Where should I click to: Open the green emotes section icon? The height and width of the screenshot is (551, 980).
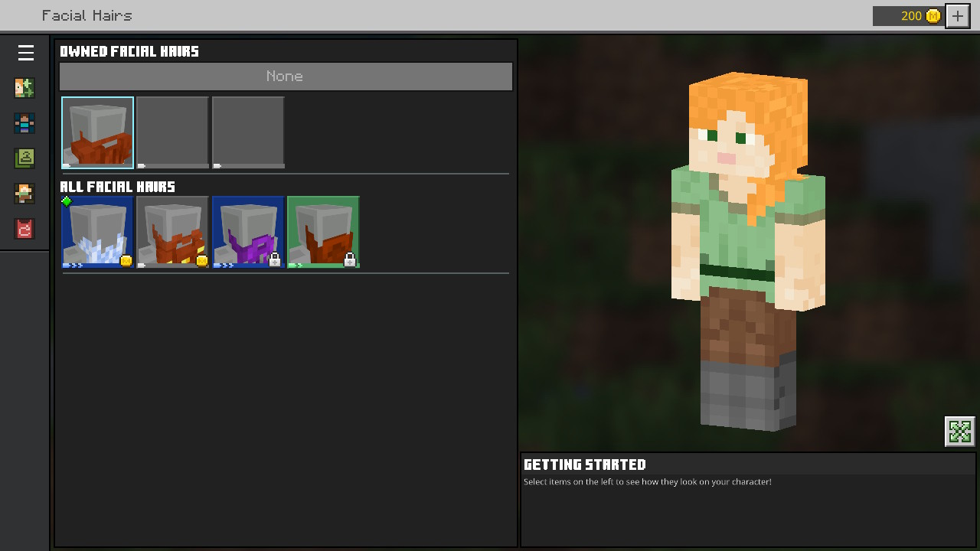(24, 158)
